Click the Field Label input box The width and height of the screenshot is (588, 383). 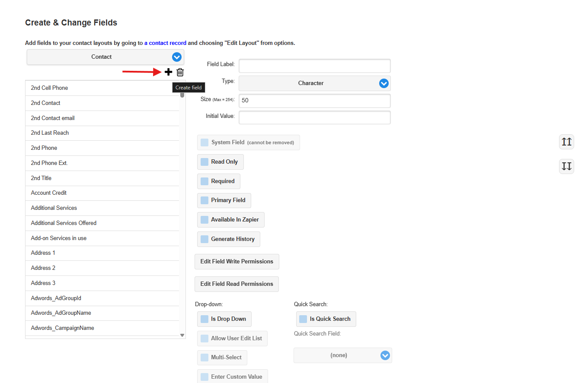coord(314,66)
